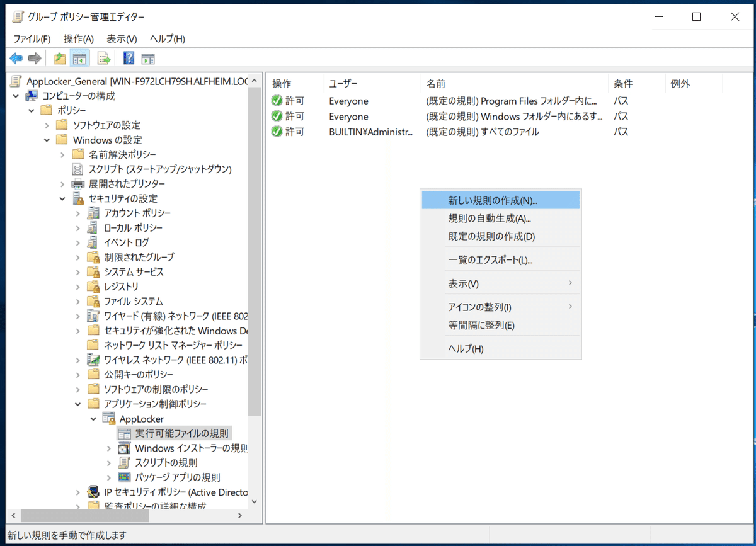Screen dimensions: 756x546
Task: Click the Windows インストーラーの規則 icon
Action: (124, 448)
